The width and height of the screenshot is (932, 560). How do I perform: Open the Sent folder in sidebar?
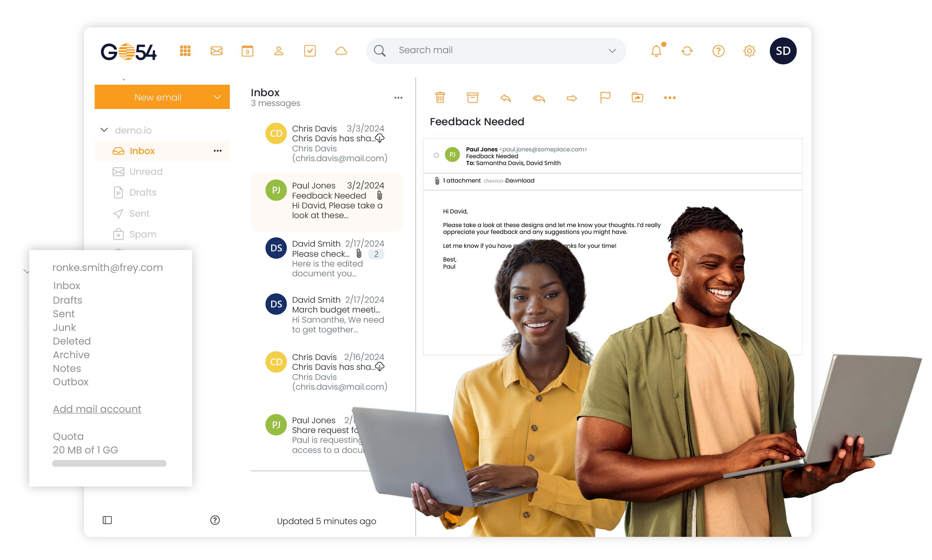coord(139,214)
